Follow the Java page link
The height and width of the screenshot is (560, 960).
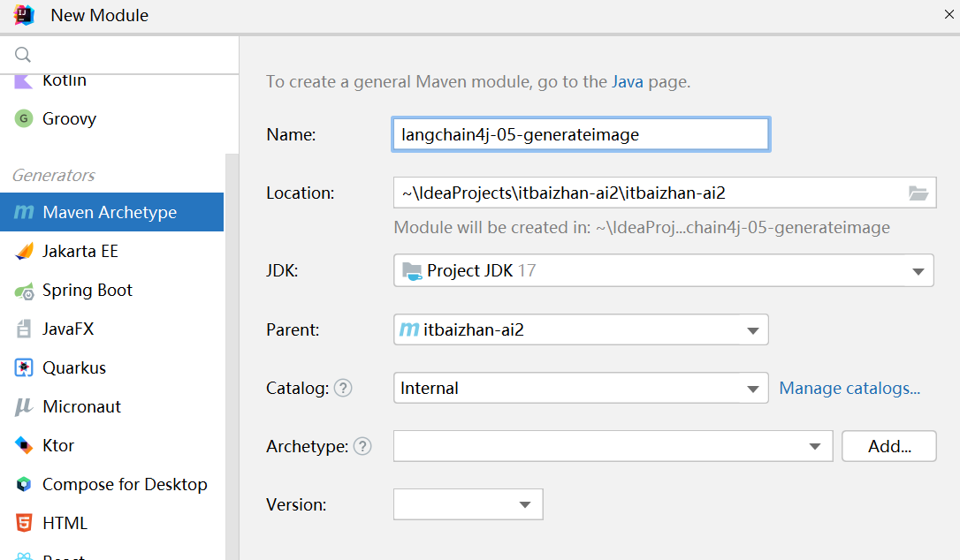[x=628, y=81]
